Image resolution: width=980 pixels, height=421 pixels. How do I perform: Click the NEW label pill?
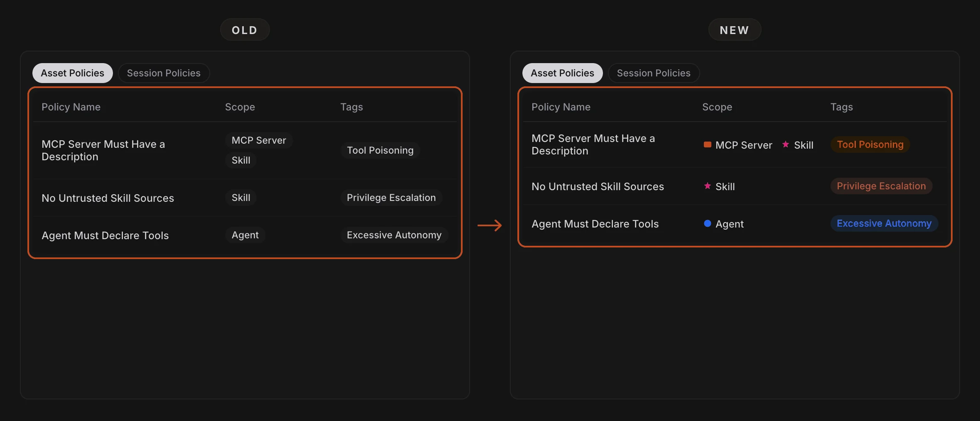click(735, 30)
